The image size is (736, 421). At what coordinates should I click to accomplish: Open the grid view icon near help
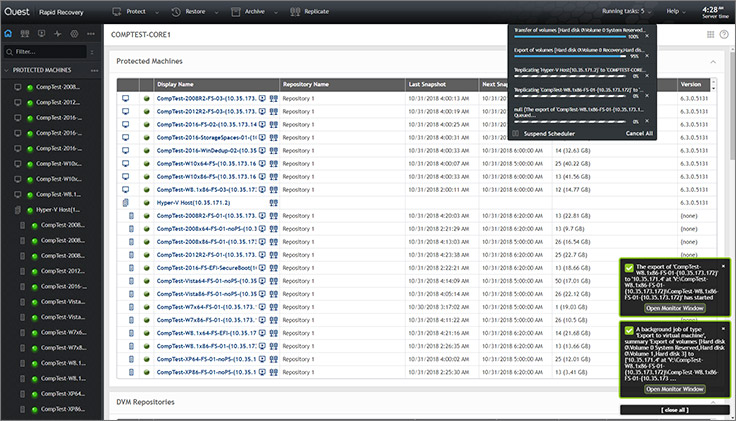coord(710,34)
